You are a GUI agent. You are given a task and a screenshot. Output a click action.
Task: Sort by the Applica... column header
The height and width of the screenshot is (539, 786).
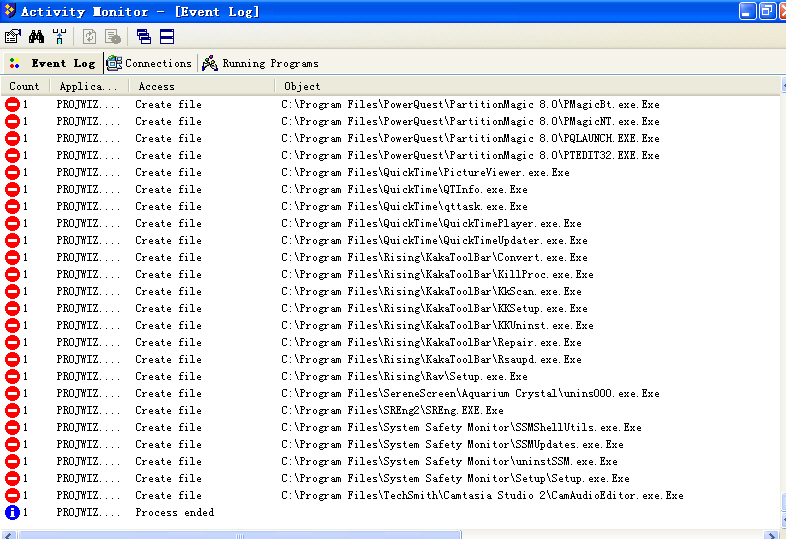pyautogui.click(x=89, y=86)
